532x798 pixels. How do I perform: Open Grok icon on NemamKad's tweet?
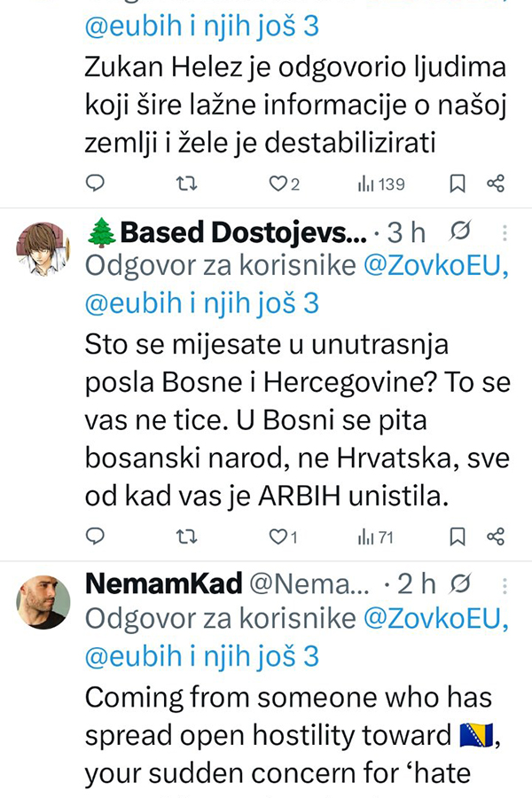tap(460, 584)
